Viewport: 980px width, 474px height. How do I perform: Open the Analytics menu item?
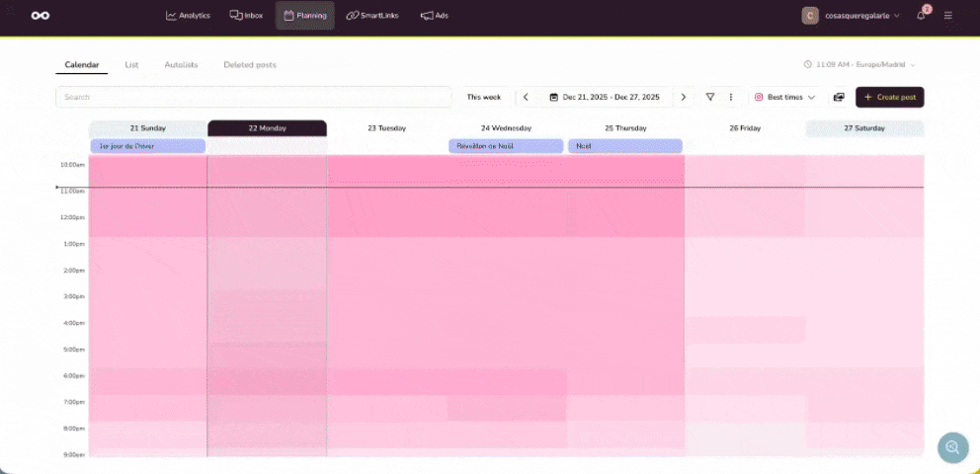click(x=188, y=16)
